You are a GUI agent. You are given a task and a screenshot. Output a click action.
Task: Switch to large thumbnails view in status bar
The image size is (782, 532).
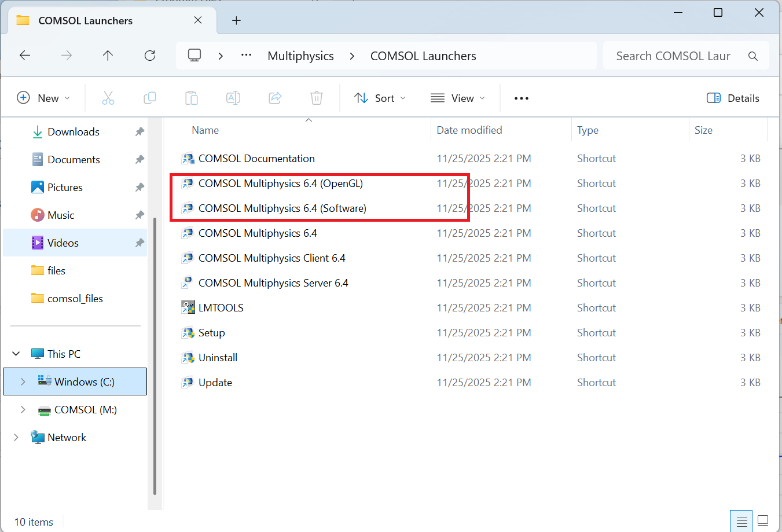point(763,521)
